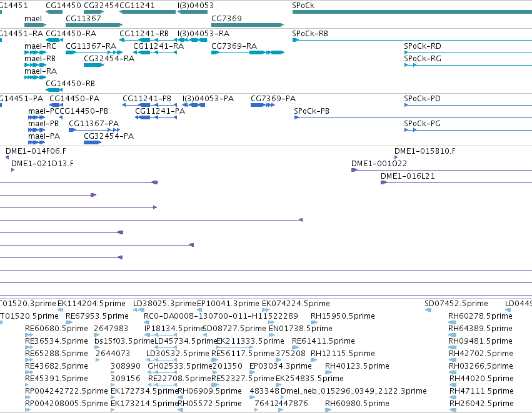Select EST GH02533.5prime
The height and width of the screenshot is (413, 532).
[x=180, y=366]
